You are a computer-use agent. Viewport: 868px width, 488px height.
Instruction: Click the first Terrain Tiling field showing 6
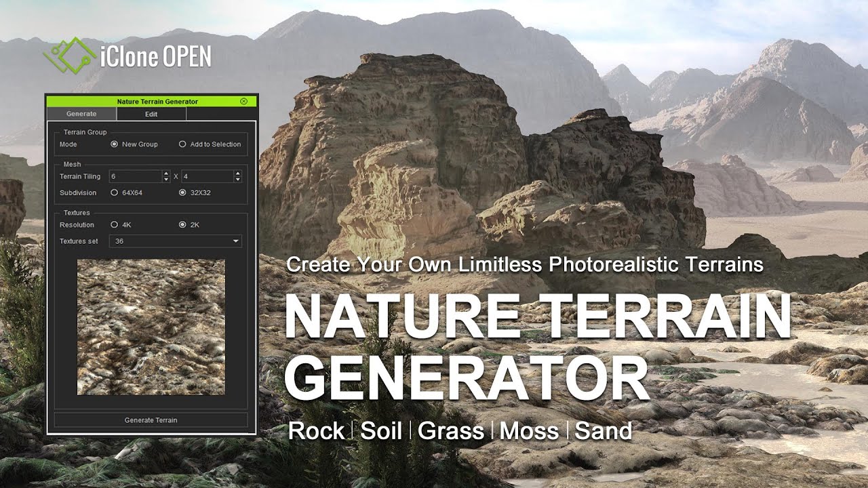tap(135, 176)
